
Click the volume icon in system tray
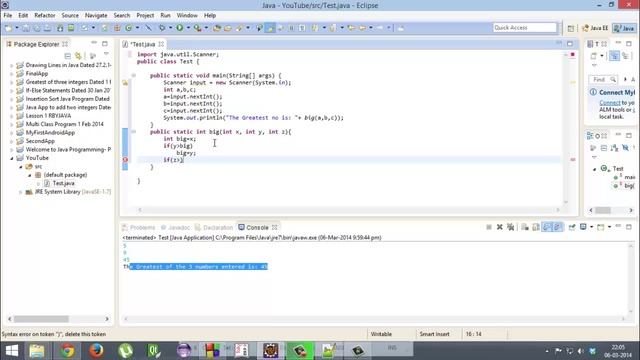pos(580,351)
